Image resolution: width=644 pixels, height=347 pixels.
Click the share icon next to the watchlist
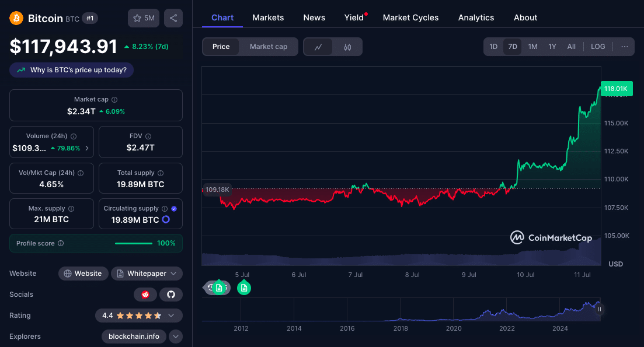pyautogui.click(x=173, y=18)
